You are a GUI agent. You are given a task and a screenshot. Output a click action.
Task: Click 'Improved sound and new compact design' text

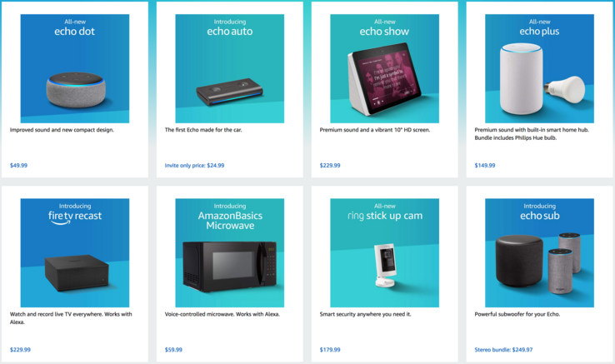[x=62, y=130]
